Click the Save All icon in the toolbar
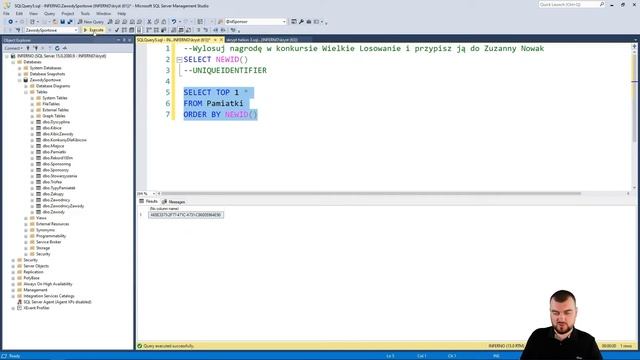This screenshot has height=360, width=640. coord(70,22)
